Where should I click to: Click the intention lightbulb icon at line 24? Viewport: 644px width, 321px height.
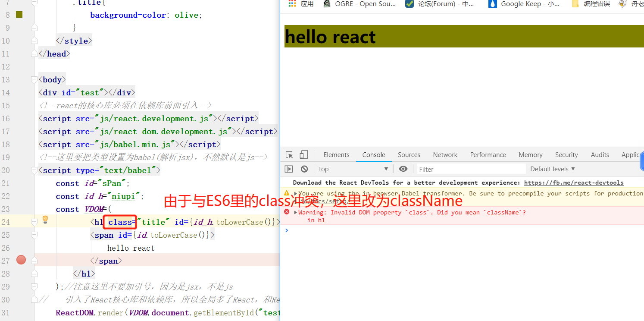(45, 220)
